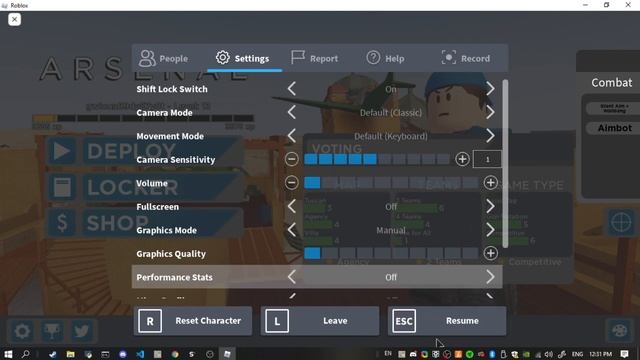Click the game settings gear icon at bottom left
The image size is (640, 360).
tap(22, 331)
